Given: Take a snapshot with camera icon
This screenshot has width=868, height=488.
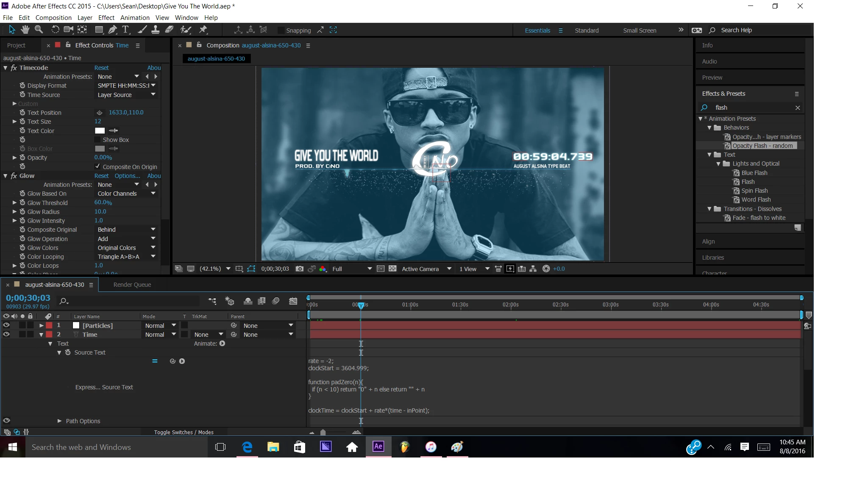Looking at the screenshot, I should (299, 269).
